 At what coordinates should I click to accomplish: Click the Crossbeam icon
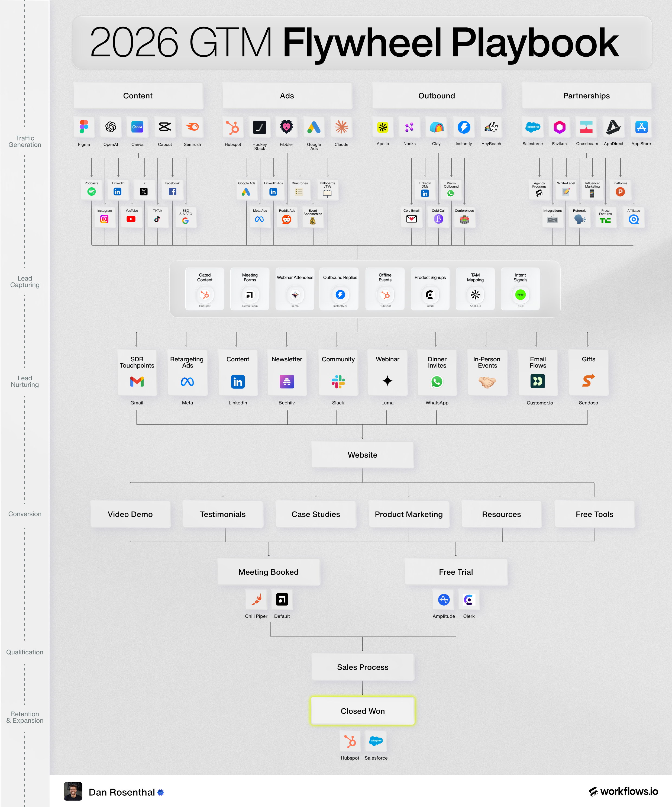pyautogui.click(x=586, y=127)
